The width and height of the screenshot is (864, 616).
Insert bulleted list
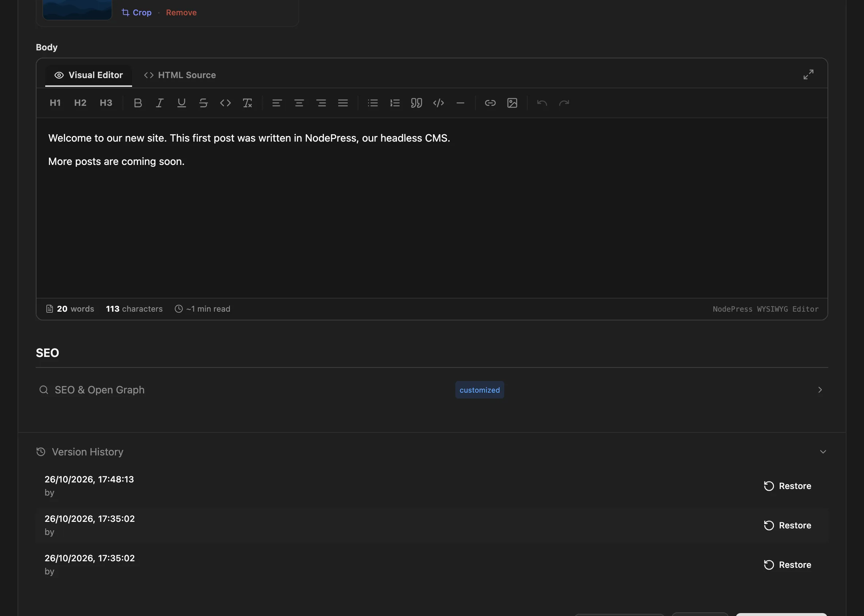coord(373,103)
